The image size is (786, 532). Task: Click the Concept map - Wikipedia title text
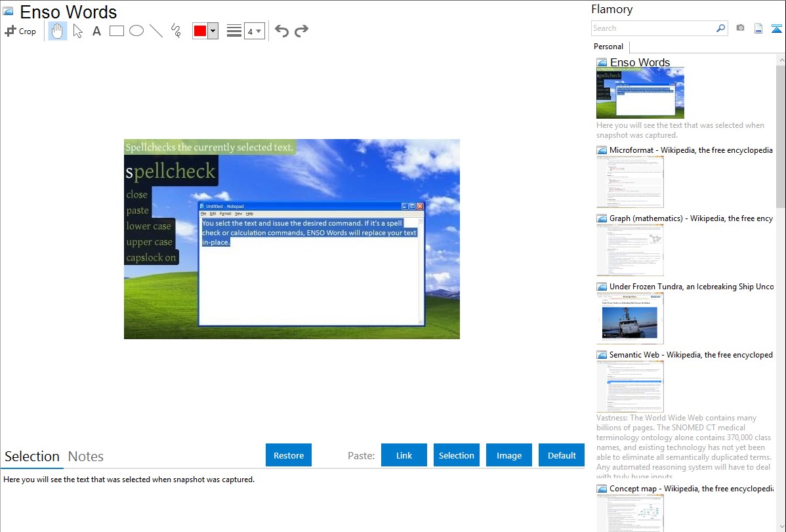tap(691, 488)
